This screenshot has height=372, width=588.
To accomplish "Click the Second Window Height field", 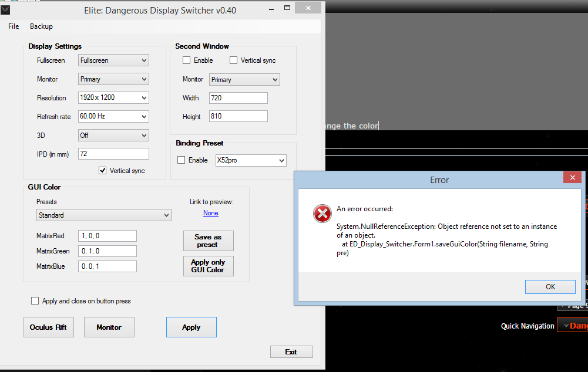I will pos(238,116).
